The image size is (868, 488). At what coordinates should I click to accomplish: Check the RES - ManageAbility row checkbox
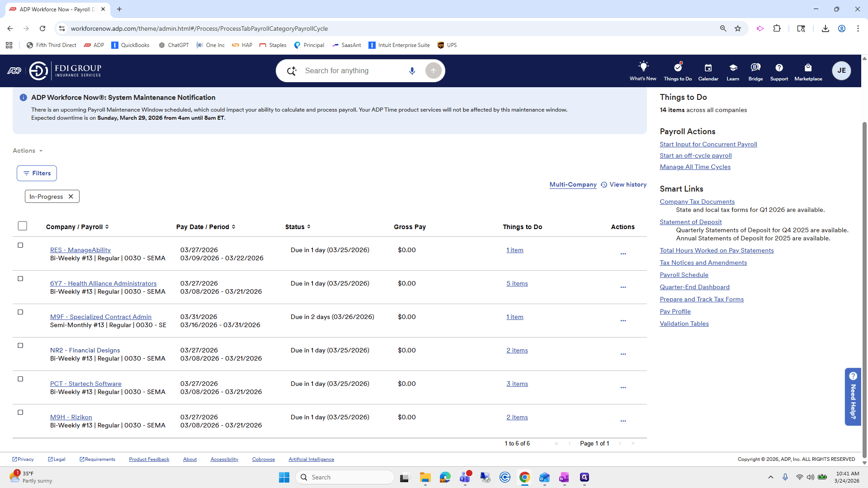pyautogui.click(x=20, y=245)
